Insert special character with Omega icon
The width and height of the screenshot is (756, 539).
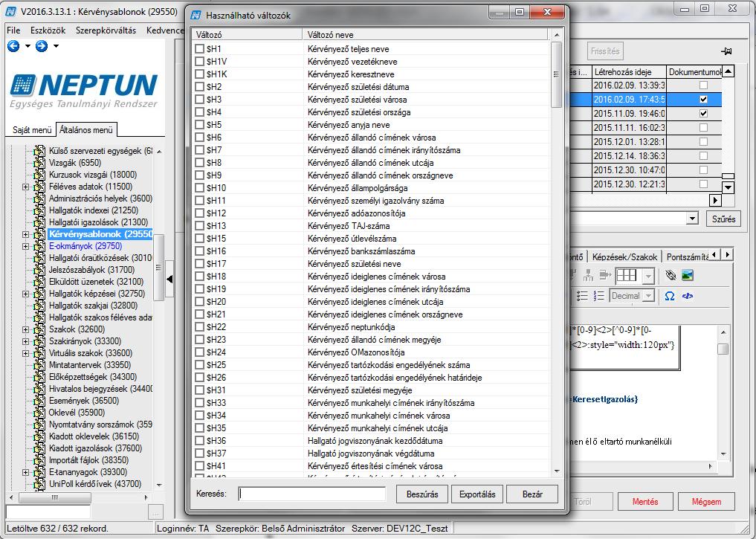(670, 296)
